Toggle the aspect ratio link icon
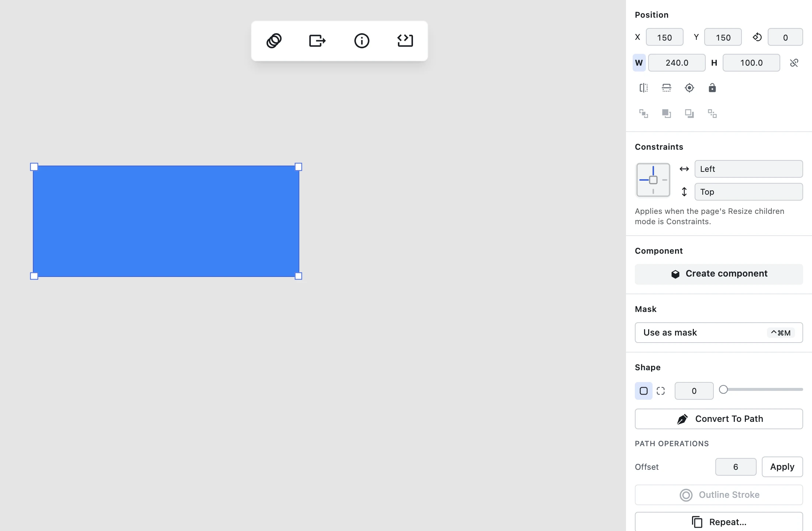Viewport: 812px width, 531px height. [x=794, y=63]
